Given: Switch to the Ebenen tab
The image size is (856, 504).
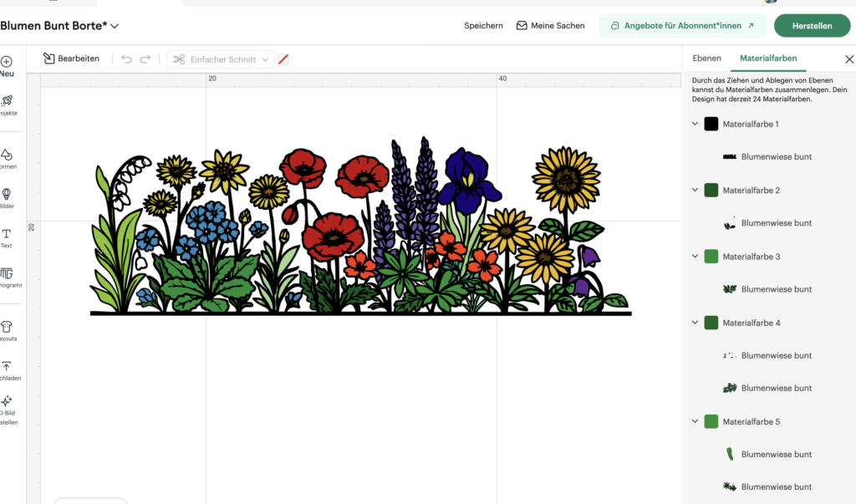Looking at the screenshot, I should coord(706,59).
